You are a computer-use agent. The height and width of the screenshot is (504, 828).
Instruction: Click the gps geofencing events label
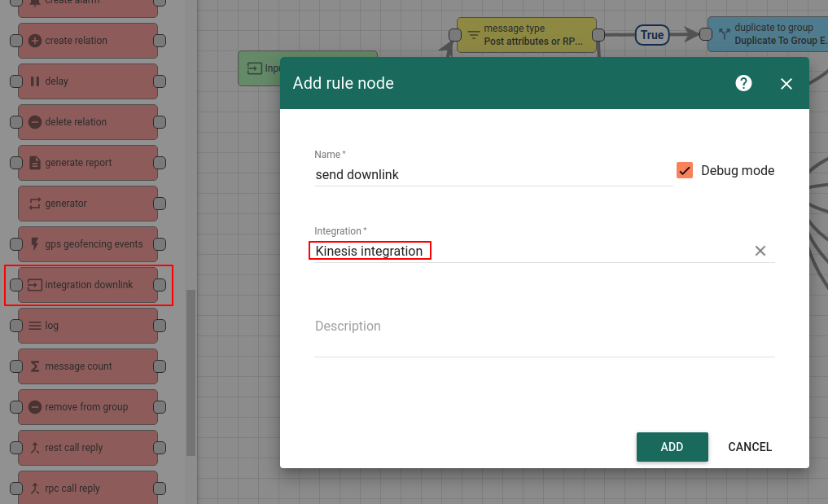pos(94,244)
